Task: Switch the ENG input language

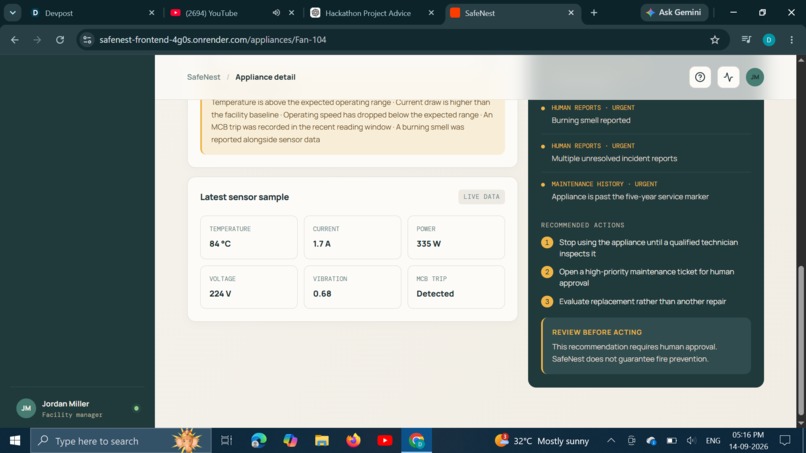Action: pyautogui.click(x=712, y=441)
